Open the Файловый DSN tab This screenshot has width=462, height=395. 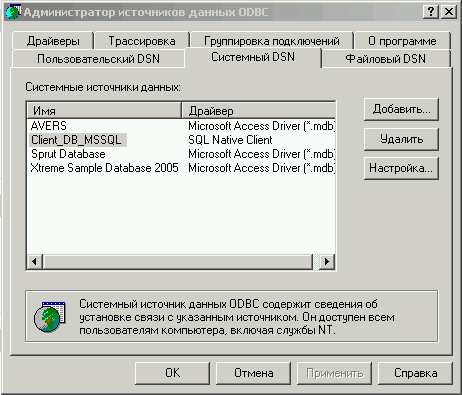point(386,59)
